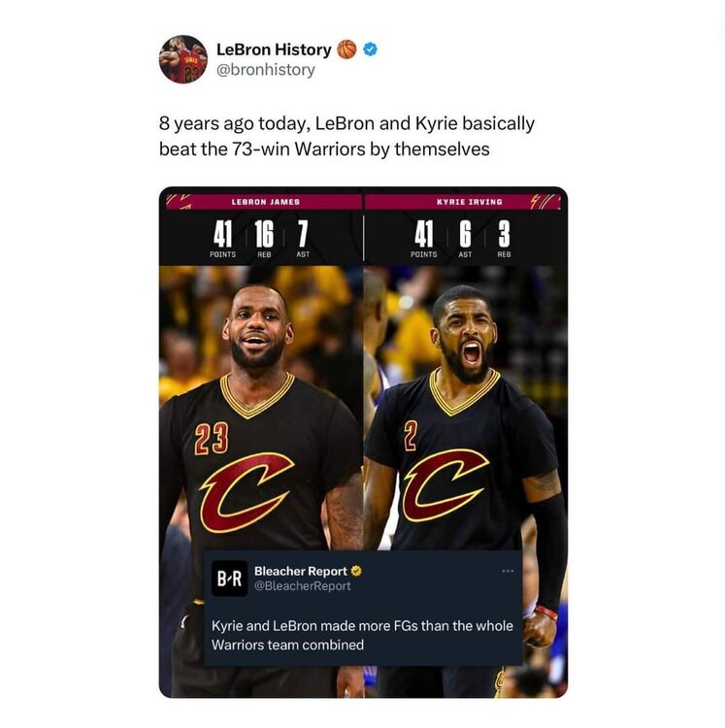
Task: Click LeBron's 41 POINTS stat
Action: pyautogui.click(x=223, y=239)
